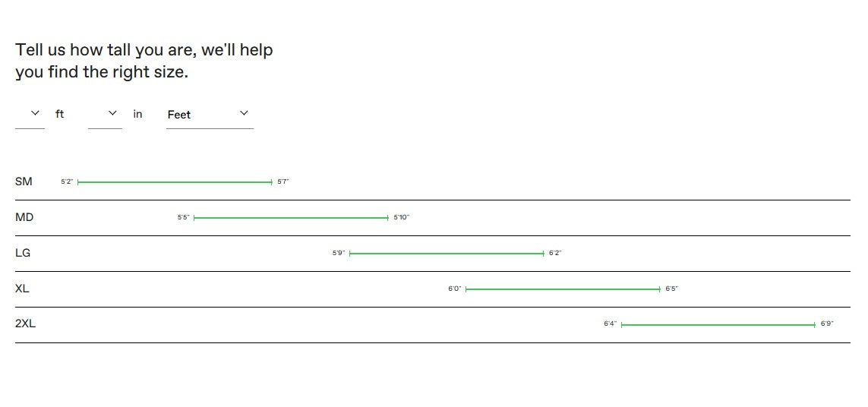Click the "ft" unit label
The width and height of the screenshot is (868, 407).
59,114
